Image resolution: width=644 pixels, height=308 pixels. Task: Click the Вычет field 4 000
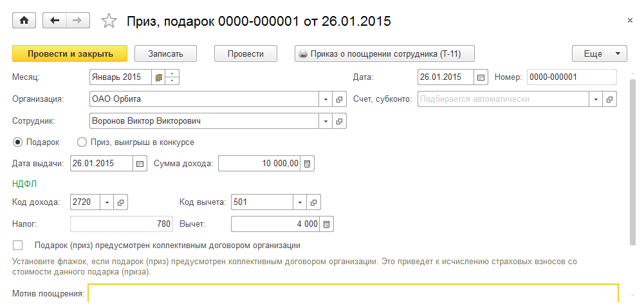click(275, 224)
